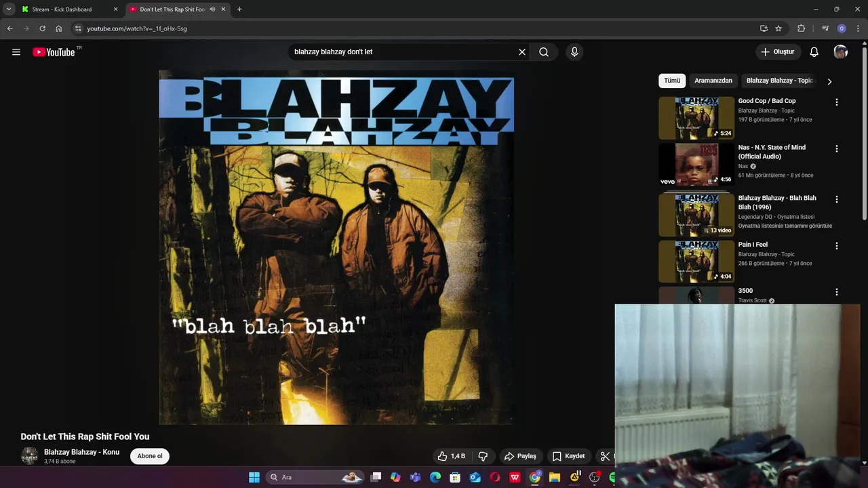Click the Kaydet save button
The width and height of the screenshot is (868, 488).
click(x=568, y=456)
